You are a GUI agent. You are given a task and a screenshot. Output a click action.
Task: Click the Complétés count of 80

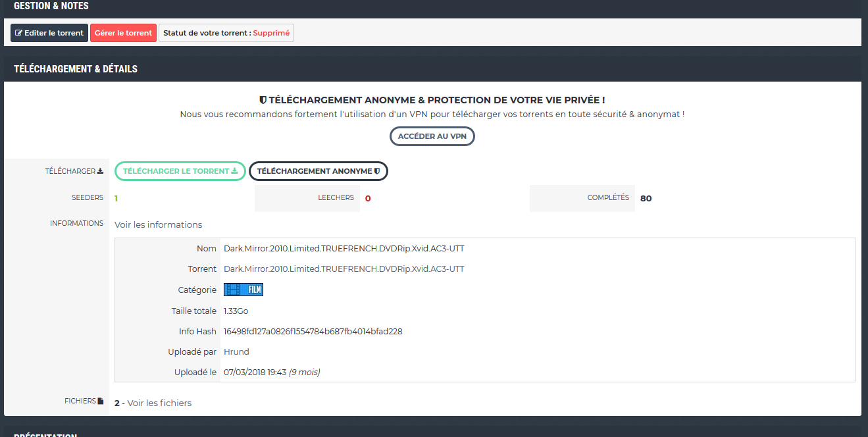tap(646, 198)
